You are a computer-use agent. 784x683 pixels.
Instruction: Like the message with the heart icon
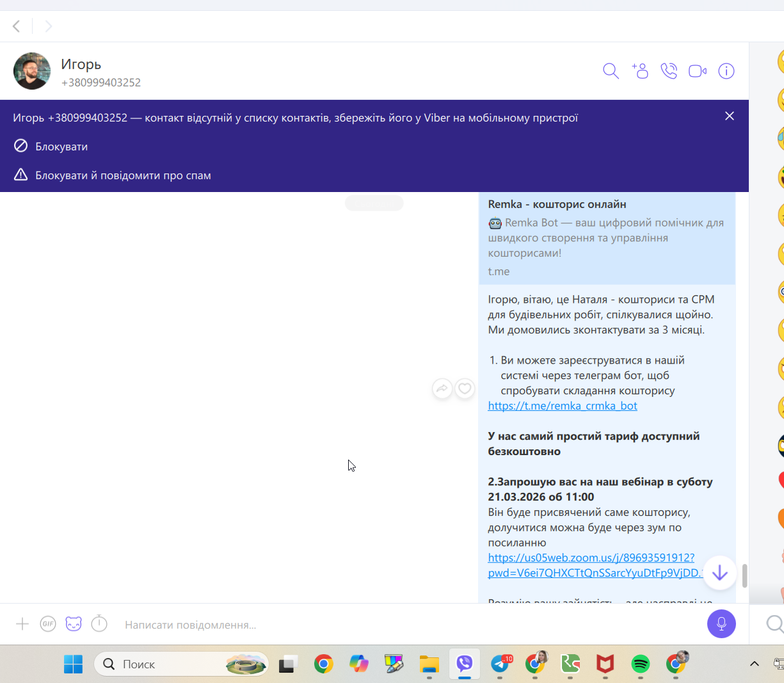click(x=465, y=388)
